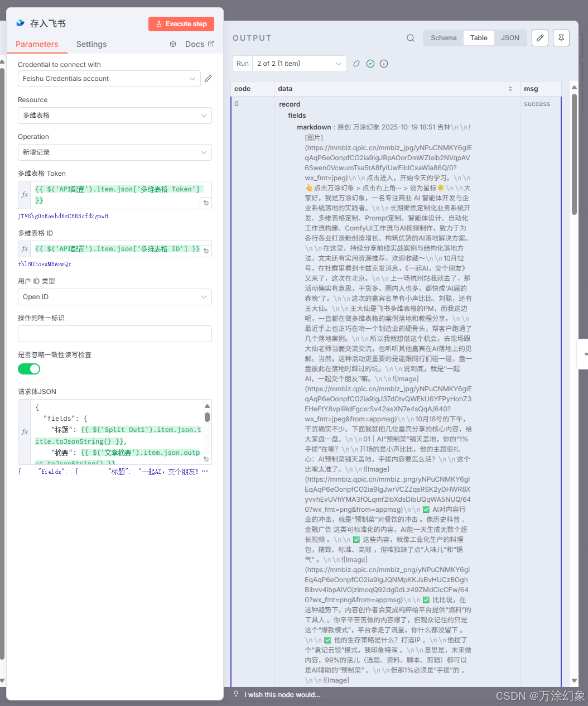Open the Resource 多维表格 dropdown

115,116
